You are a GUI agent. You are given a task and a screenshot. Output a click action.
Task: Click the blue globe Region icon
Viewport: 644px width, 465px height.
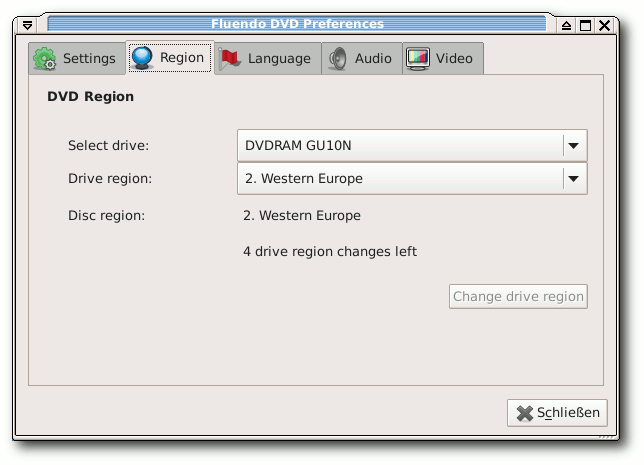point(142,58)
